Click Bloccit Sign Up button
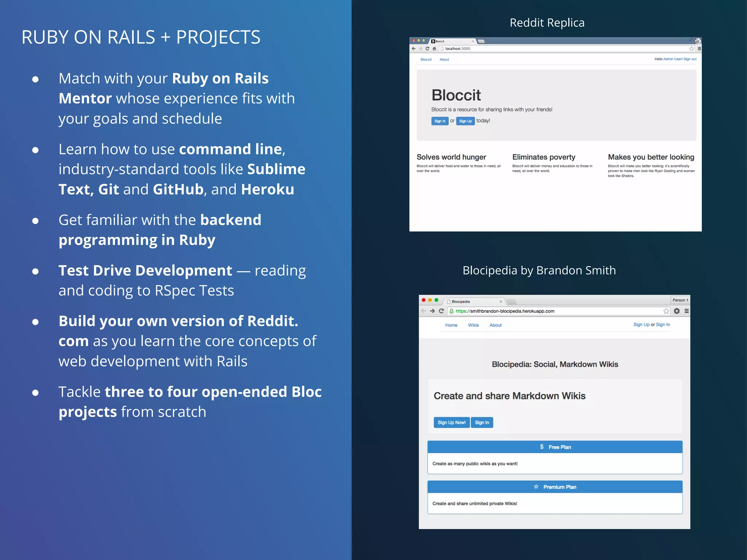This screenshot has height=560, width=747. pos(465,121)
